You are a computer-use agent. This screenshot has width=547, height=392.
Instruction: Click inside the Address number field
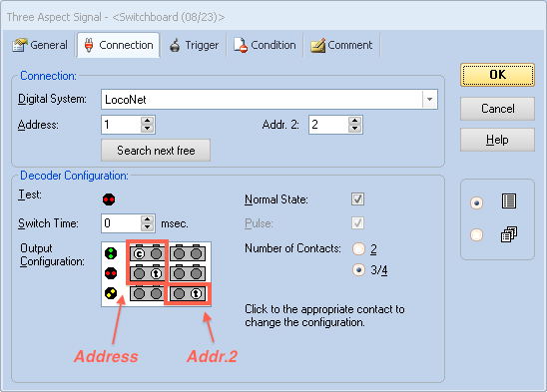pos(121,125)
